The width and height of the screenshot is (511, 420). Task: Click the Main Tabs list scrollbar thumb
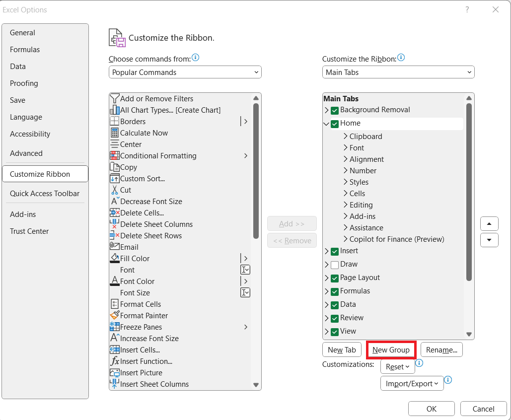tap(469, 192)
